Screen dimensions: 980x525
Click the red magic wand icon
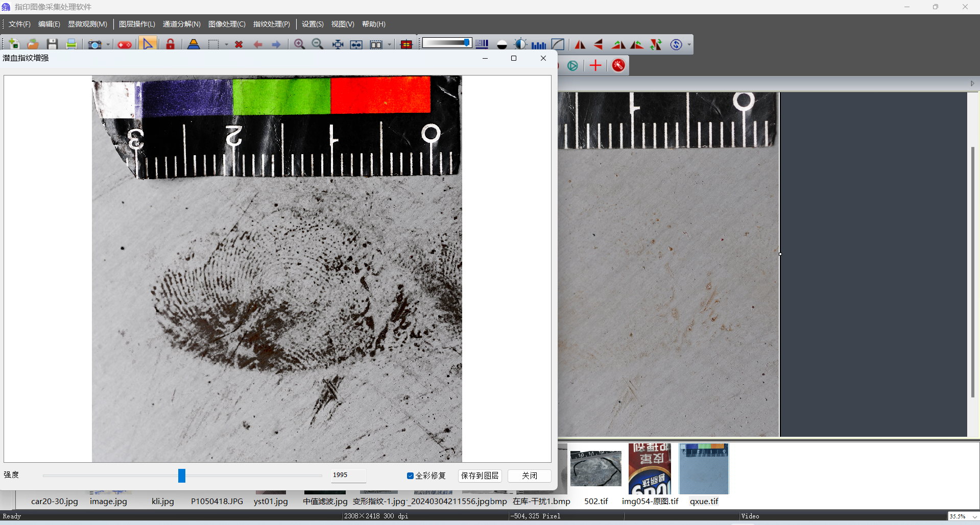(618, 65)
